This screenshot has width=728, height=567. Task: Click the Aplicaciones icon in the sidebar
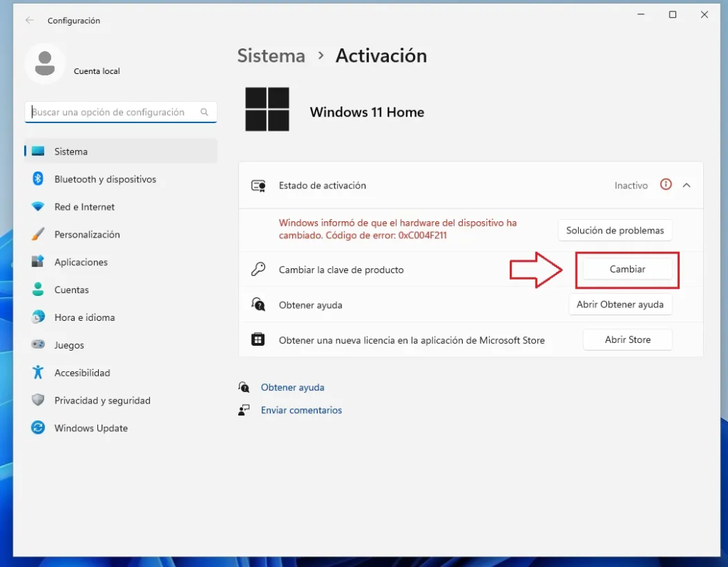[38, 261]
